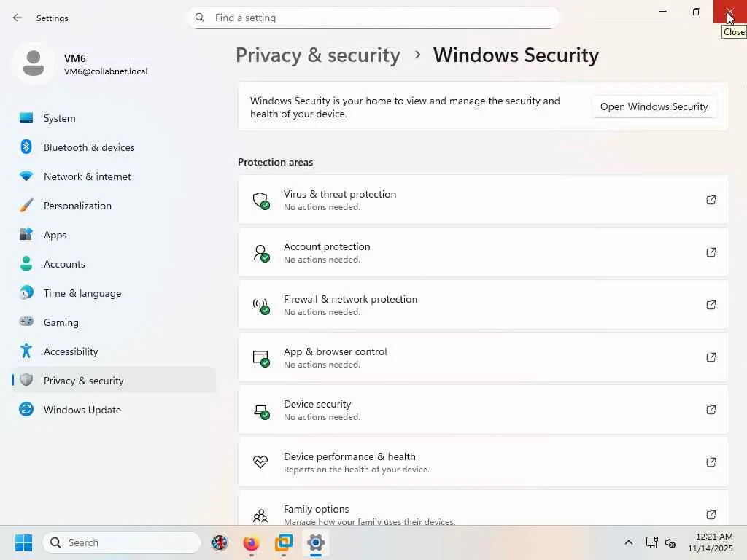Image resolution: width=747 pixels, height=560 pixels.
Task: Click the Virus & threat protection shield icon
Action: pyautogui.click(x=260, y=200)
